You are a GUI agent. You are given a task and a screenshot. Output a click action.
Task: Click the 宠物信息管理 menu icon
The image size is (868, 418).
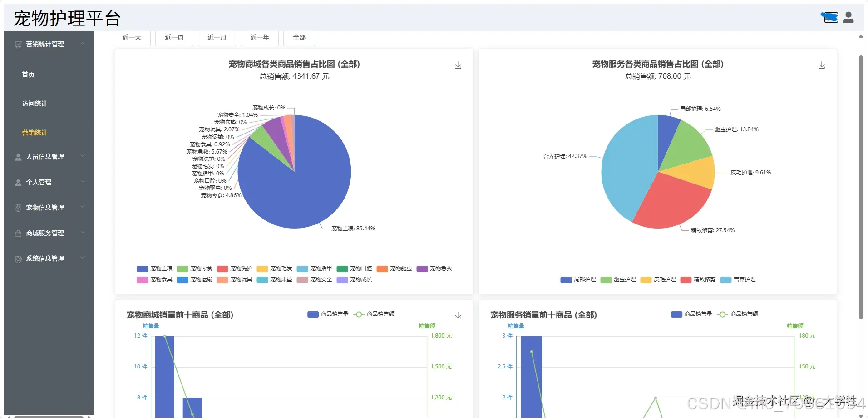pyautogui.click(x=18, y=208)
